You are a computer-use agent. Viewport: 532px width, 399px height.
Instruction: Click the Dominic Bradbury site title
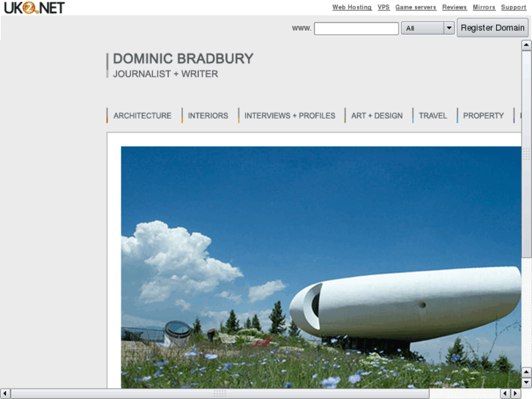point(183,59)
